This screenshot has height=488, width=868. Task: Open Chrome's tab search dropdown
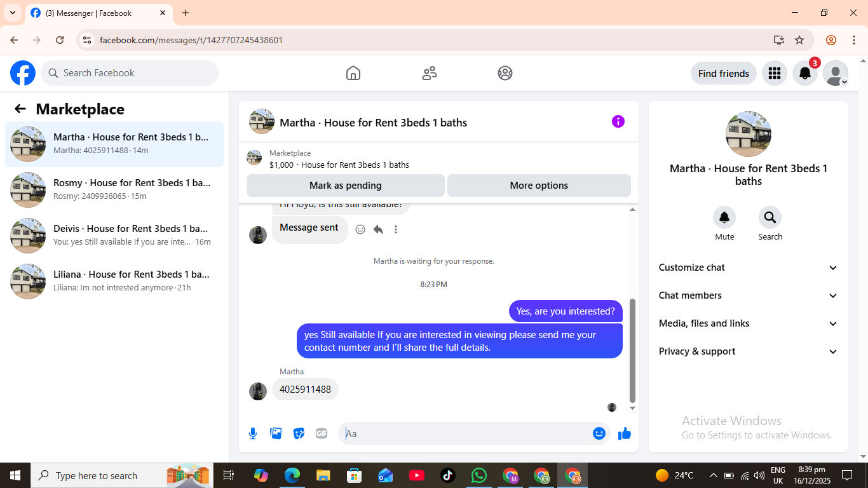tap(13, 13)
